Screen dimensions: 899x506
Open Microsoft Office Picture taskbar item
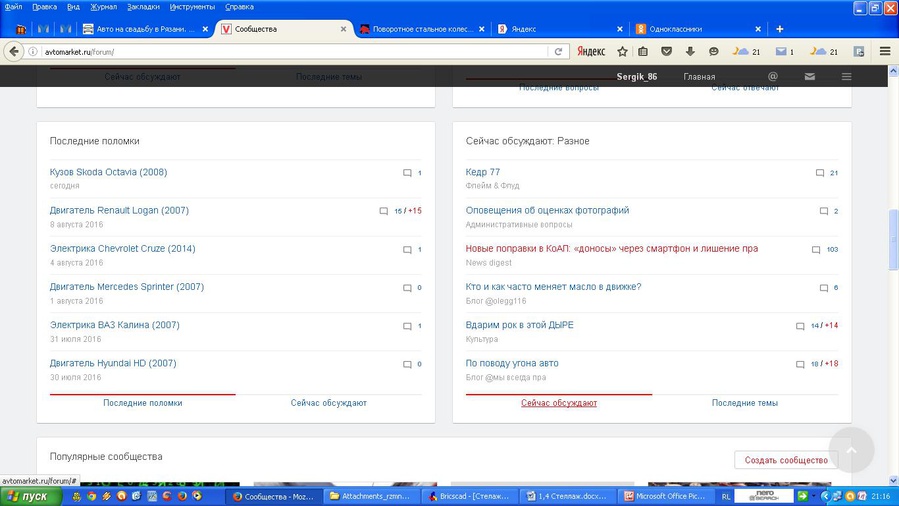click(665, 496)
